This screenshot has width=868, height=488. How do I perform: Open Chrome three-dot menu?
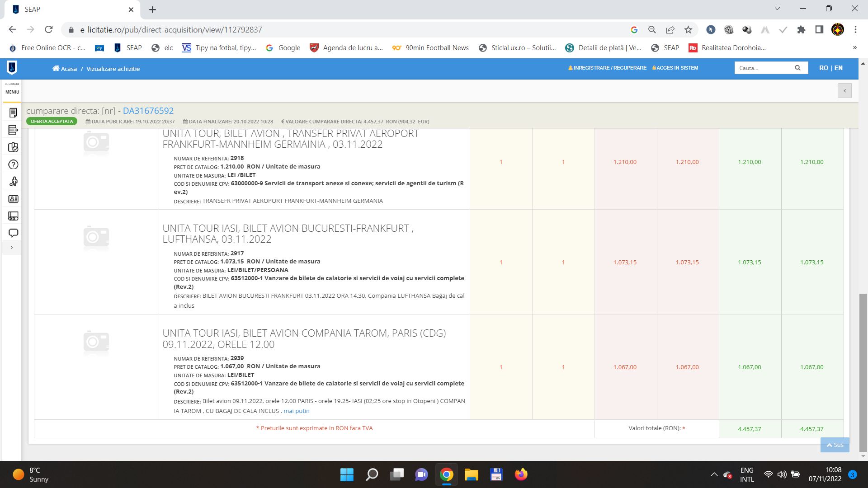click(855, 30)
